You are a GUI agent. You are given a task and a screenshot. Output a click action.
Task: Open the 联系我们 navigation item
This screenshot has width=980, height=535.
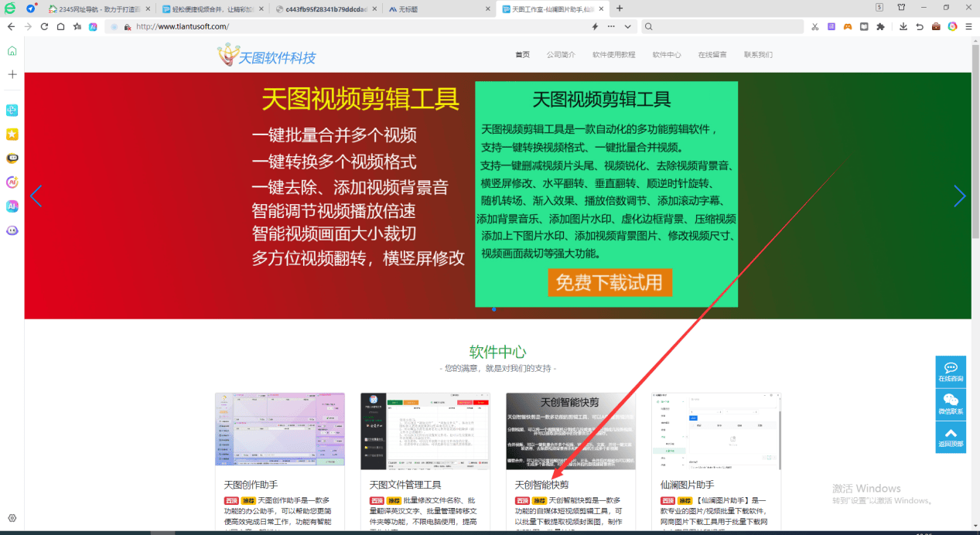(758, 55)
